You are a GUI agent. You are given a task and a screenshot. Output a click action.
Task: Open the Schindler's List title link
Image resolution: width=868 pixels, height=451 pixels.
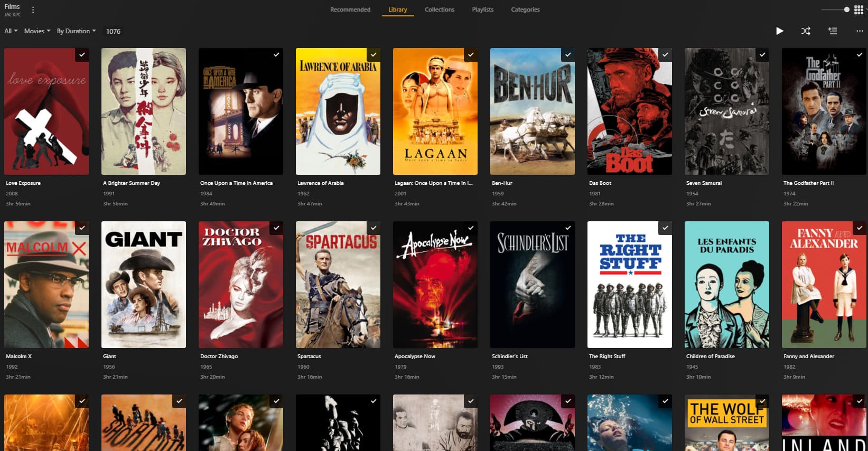[509, 356]
